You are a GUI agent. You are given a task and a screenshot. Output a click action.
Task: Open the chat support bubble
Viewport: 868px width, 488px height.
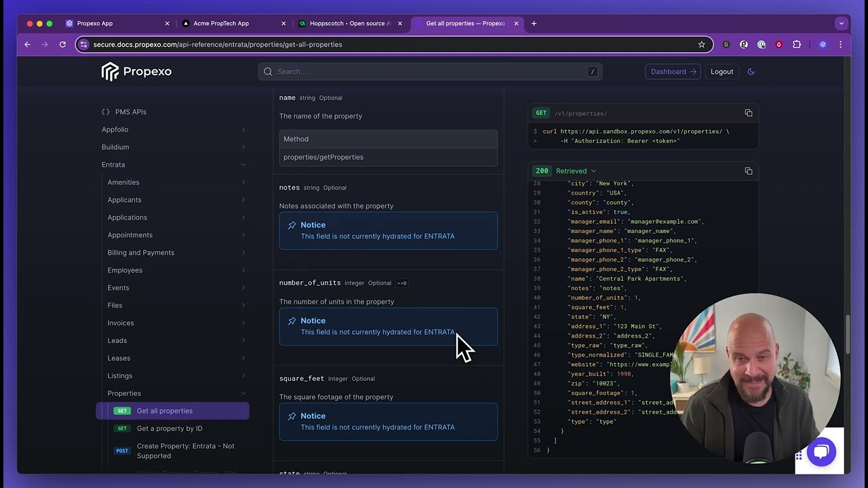[x=821, y=452]
